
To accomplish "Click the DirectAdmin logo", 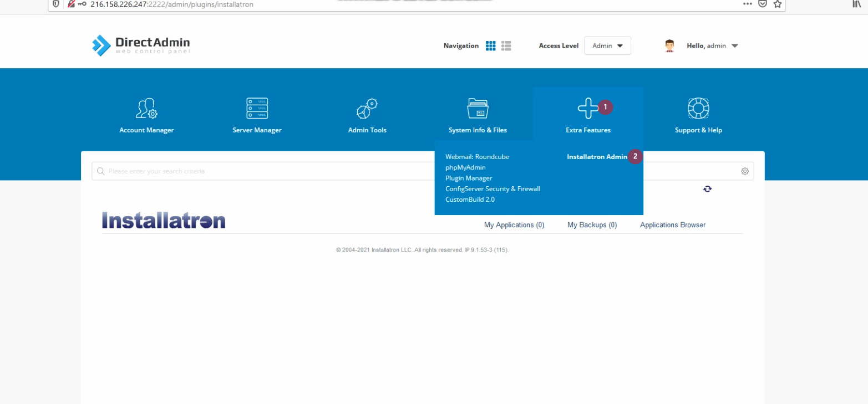I will (141, 45).
